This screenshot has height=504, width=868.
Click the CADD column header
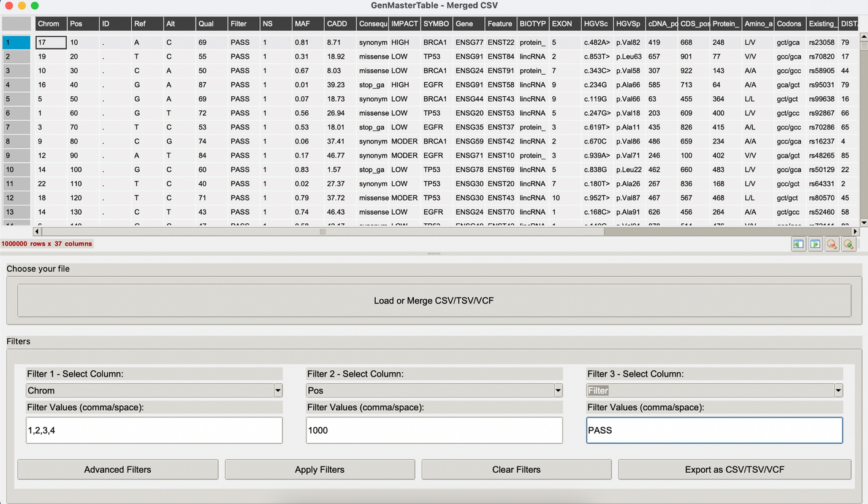(338, 24)
